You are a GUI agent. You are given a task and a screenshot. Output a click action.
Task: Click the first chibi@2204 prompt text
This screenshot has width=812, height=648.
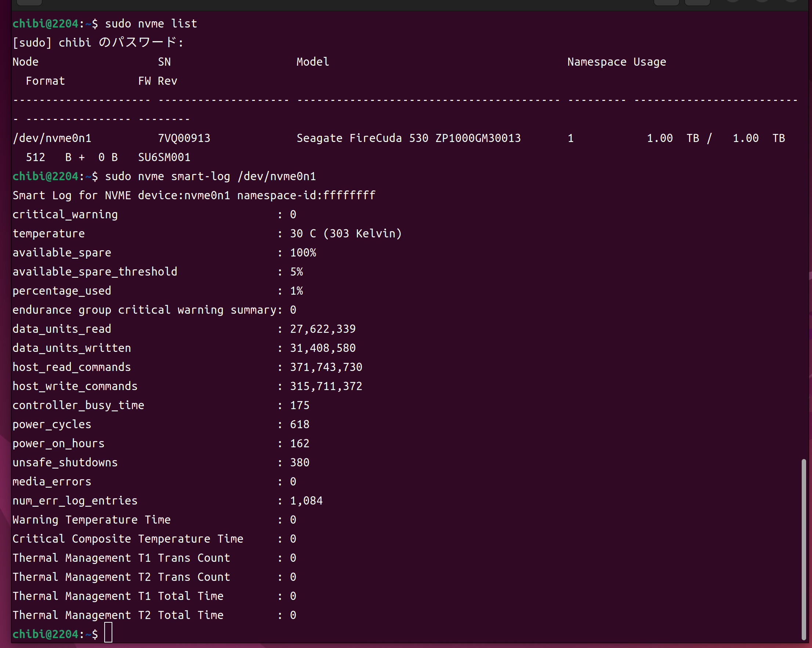pyautogui.click(x=45, y=23)
